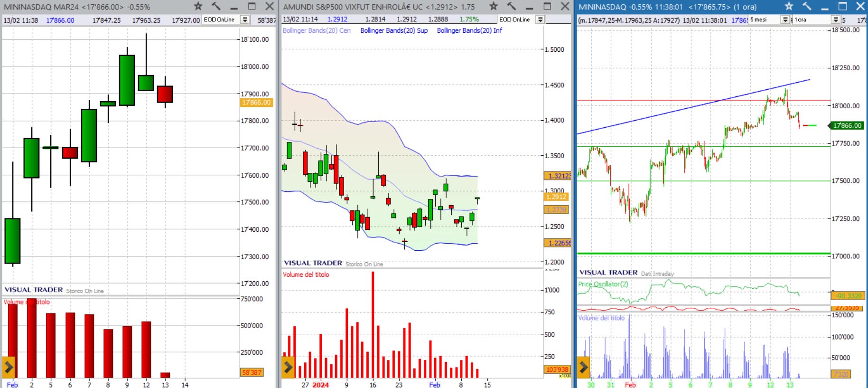The width and height of the screenshot is (868, 388).
Task: Maximize the MININASDAQ 1 ora window
Action: [x=843, y=6]
